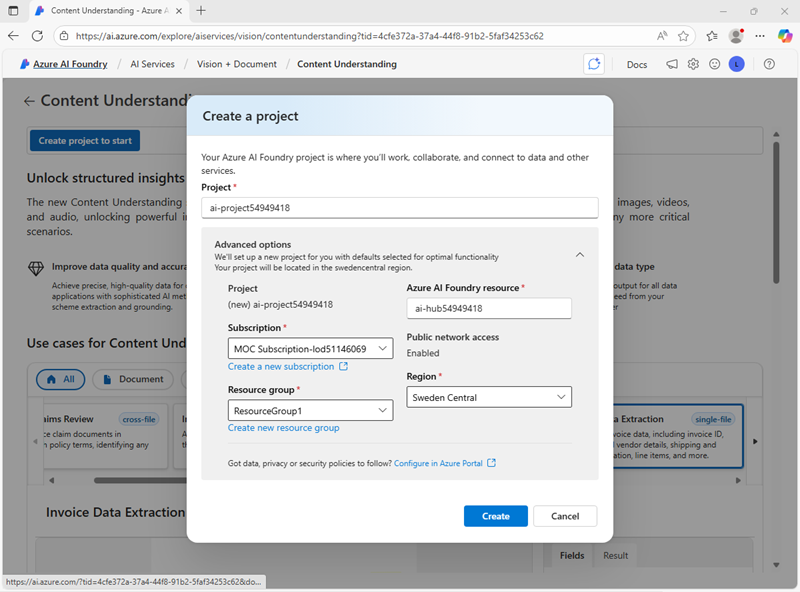
Task: Collapse the Advanced options section
Action: pos(580,255)
